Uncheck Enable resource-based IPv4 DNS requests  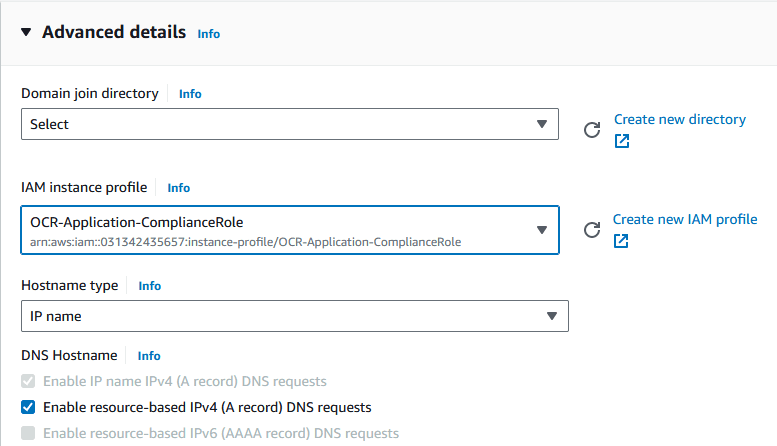coord(28,407)
